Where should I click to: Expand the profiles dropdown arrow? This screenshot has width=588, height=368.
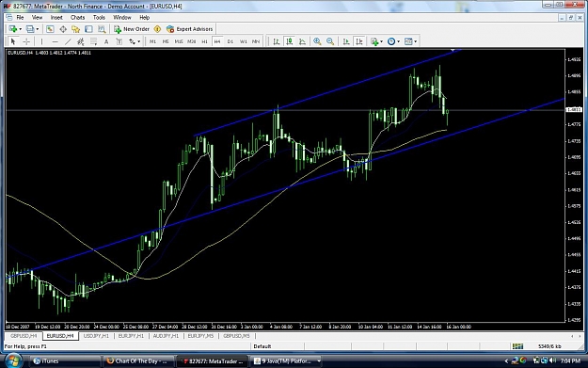pyautogui.click(x=37, y=29)
